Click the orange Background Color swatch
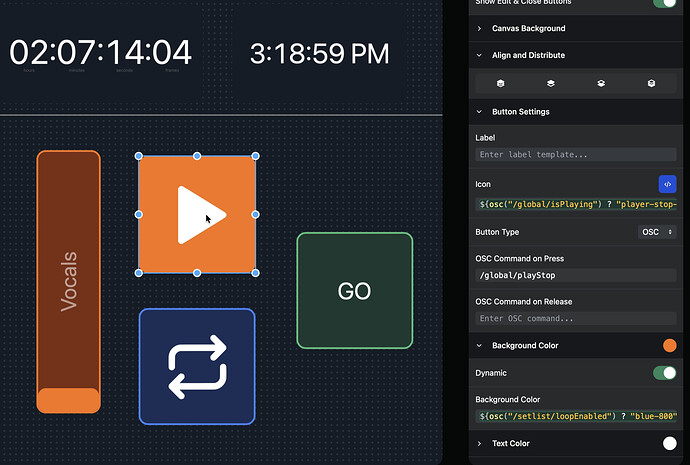690x465 pixels. (x=669, y=346)
